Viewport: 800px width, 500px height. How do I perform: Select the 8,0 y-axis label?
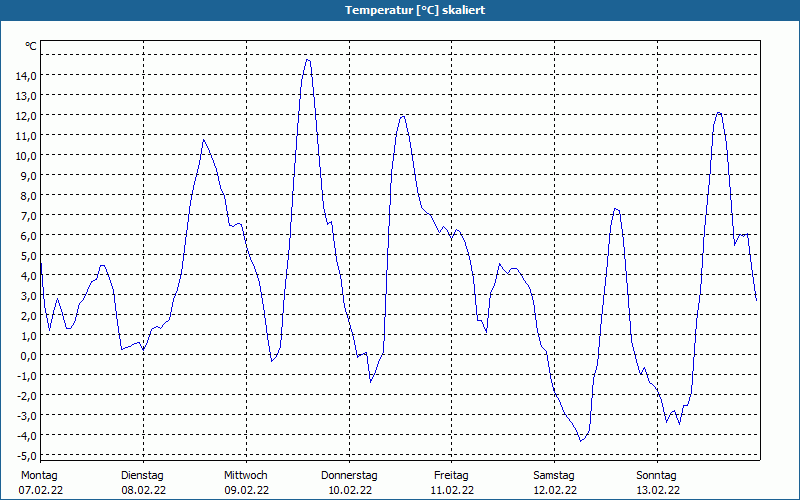[29, 195]
